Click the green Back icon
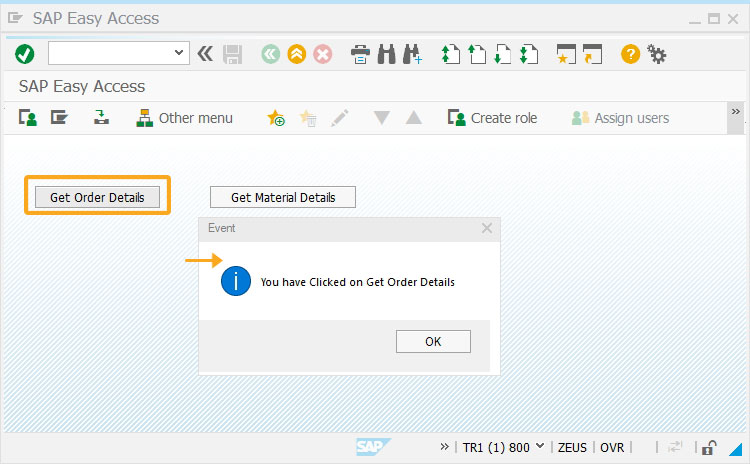 [270, 54]
